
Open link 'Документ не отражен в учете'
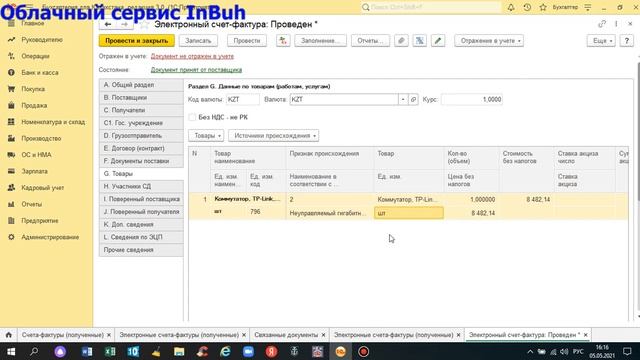tap(192, 56)
